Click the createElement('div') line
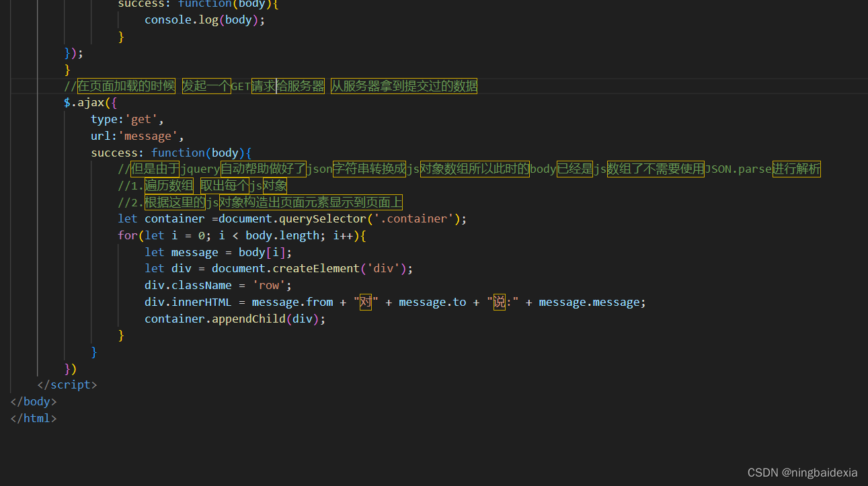 pos(279,269)
